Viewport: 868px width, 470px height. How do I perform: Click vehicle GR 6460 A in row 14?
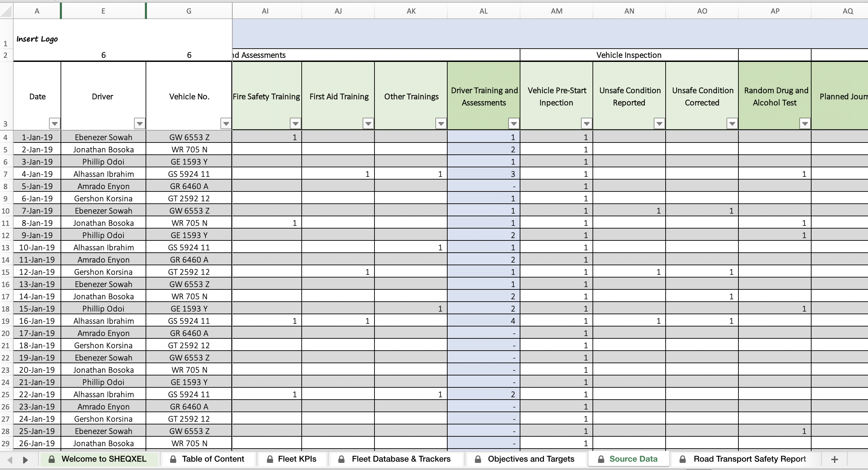(x=189, y=259)
